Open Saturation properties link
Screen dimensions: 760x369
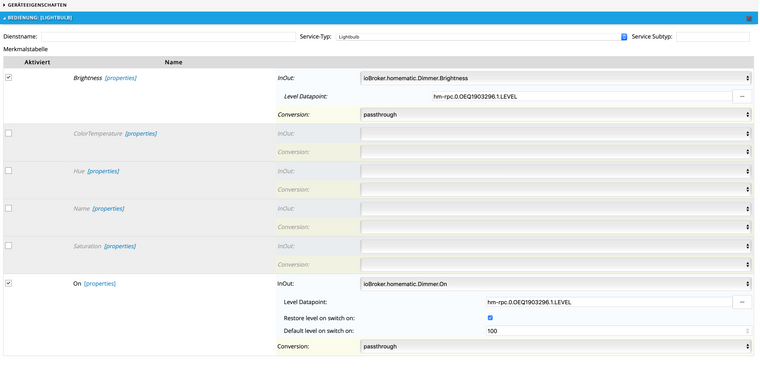tap(120, 246)
